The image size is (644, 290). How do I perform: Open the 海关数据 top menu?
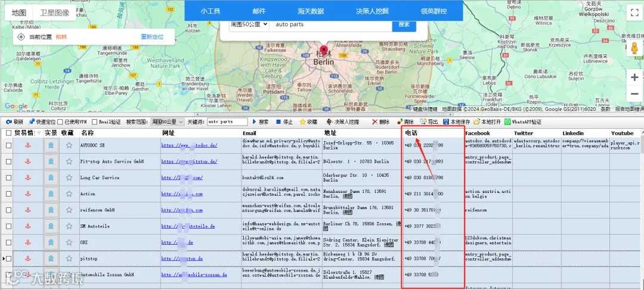[x=311, y=11]
